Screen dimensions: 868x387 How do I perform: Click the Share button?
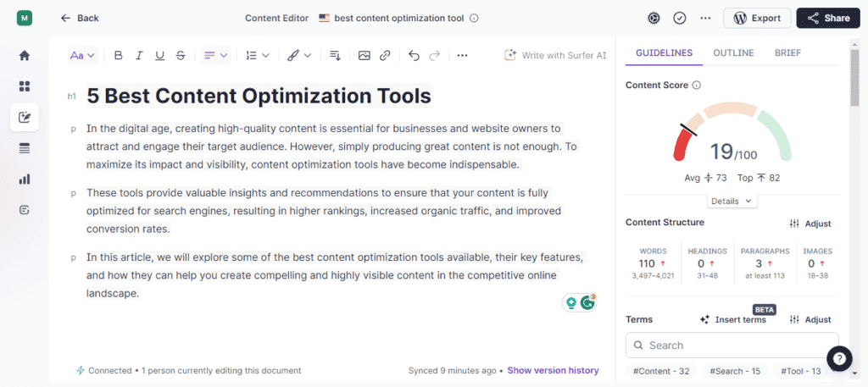tap(828, 18)
